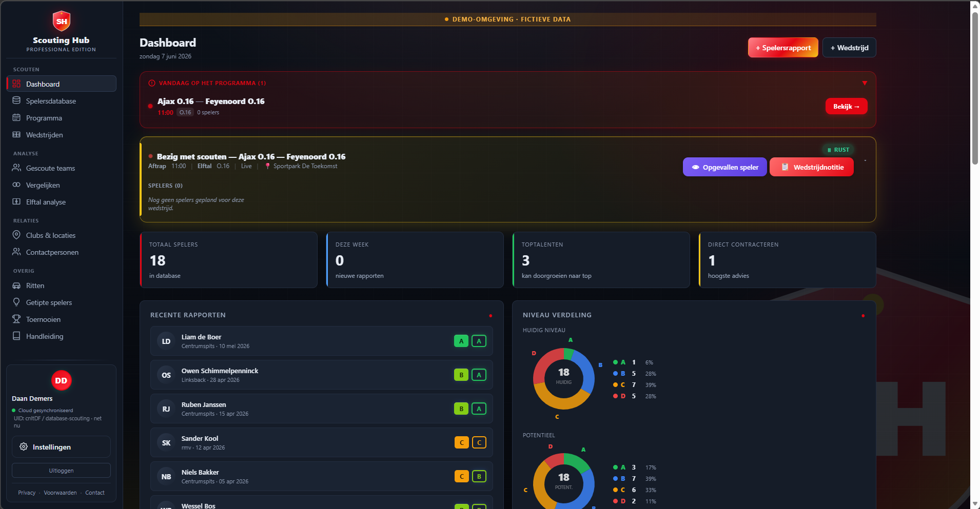The width and height of the screenshot is (980, 509).
Task: Click the filled B badge for Ruben Janssen
Action: 461,409
